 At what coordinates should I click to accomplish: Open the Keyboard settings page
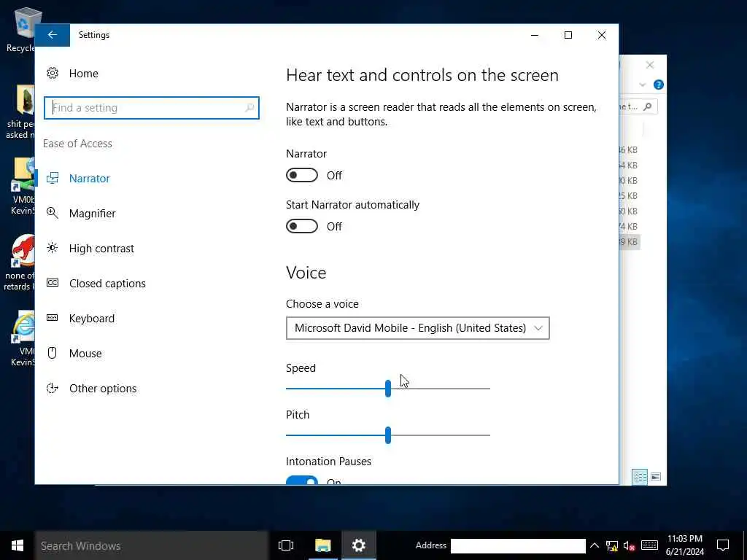click(91, 319)
